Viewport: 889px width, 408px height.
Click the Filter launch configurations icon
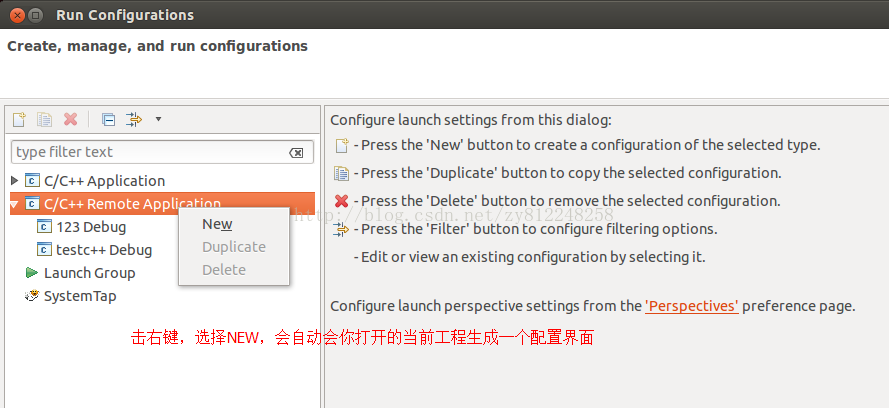(134, 120)
